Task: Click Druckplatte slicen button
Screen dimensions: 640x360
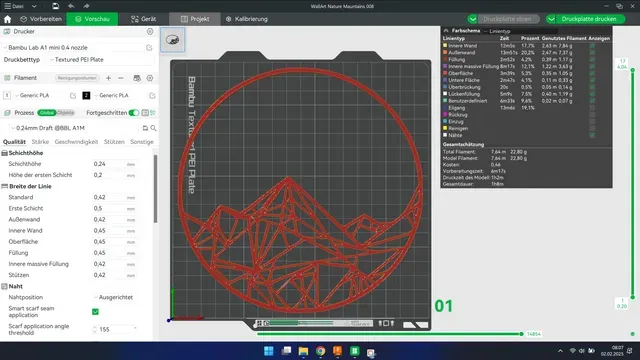Action: pos(507,19)
